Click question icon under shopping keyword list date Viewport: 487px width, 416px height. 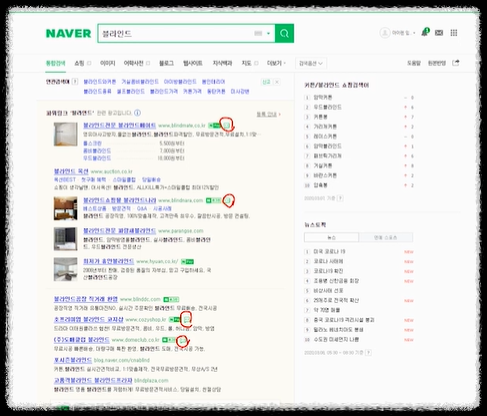340,198
